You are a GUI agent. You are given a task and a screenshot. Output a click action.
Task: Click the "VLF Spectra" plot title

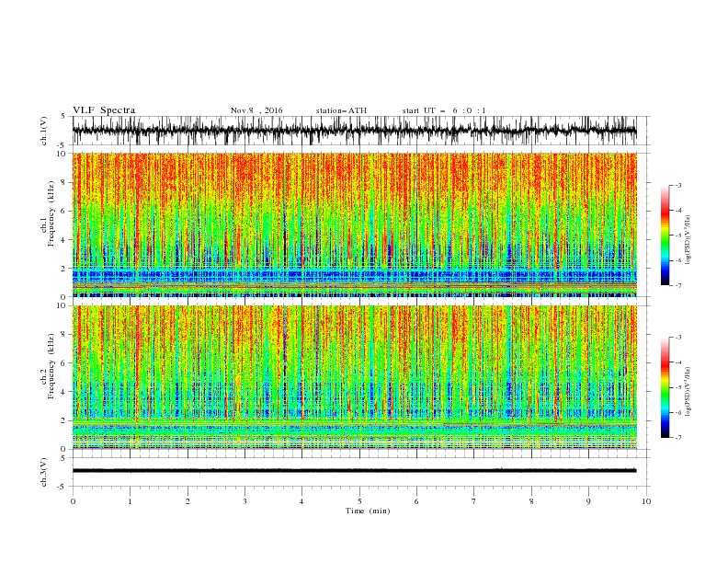coord(104,110)
